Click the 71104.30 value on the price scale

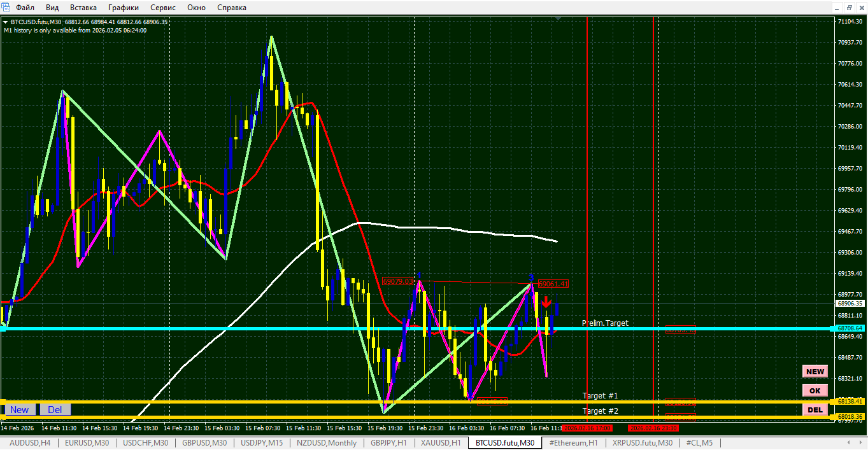[x=851, y=22]
